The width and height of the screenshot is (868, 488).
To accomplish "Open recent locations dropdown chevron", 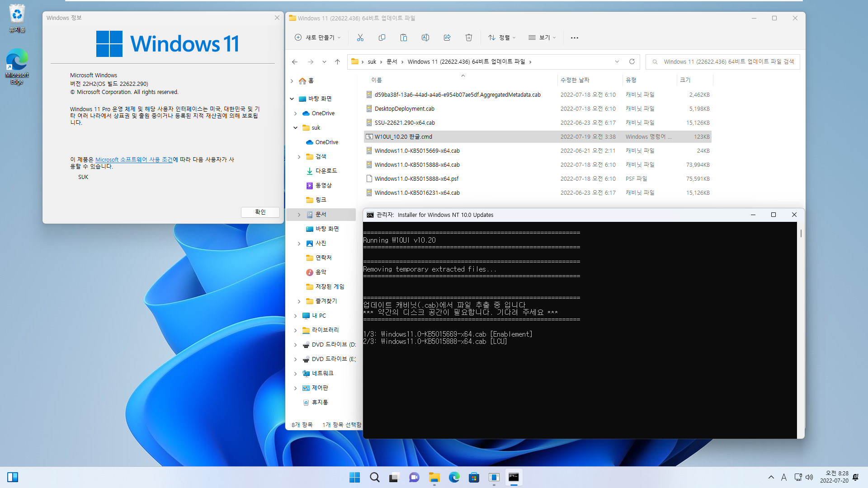I will pos(324,62).
